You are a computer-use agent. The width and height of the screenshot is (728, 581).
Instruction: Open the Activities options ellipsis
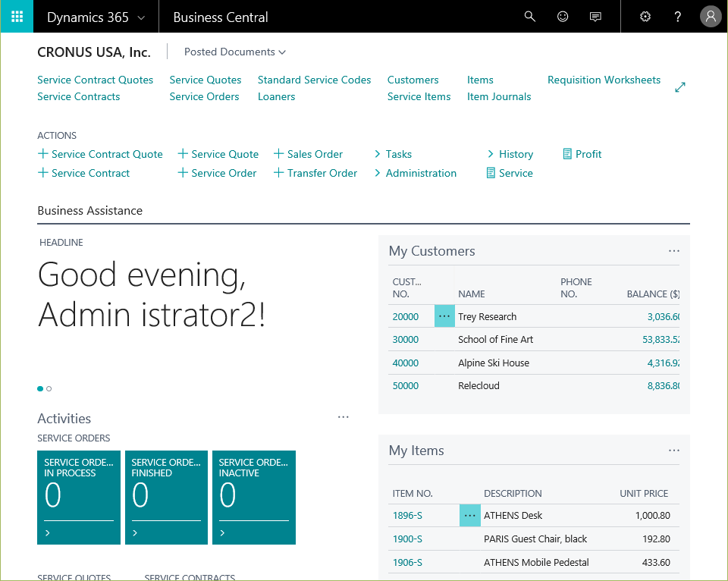pyautogui.click(x=343, y=417)
